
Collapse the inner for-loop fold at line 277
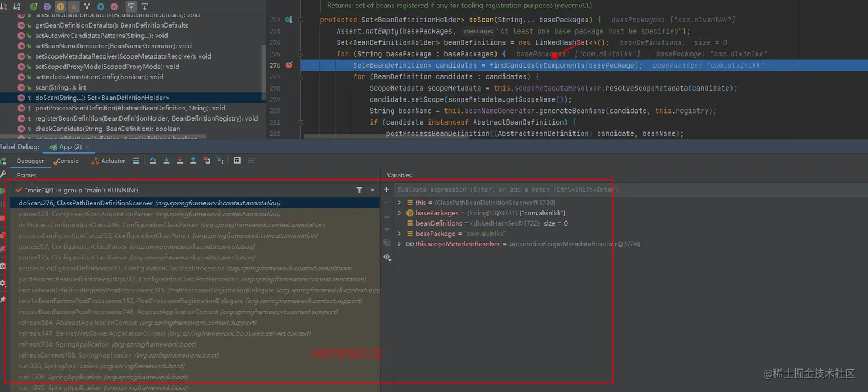point(300,76)
